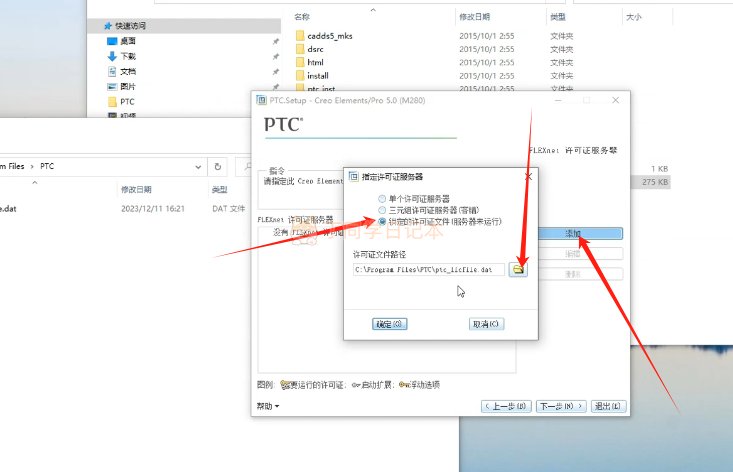Close the 指定许可证服务器 dialog

[x=528, y=177]
